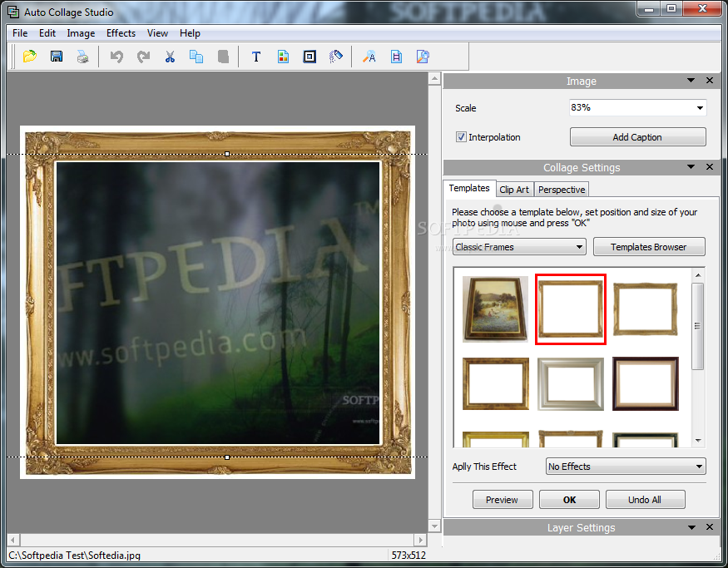The image size is (728, 568).
Task: Open the Image menu
Action: click(x=81, y=33)
